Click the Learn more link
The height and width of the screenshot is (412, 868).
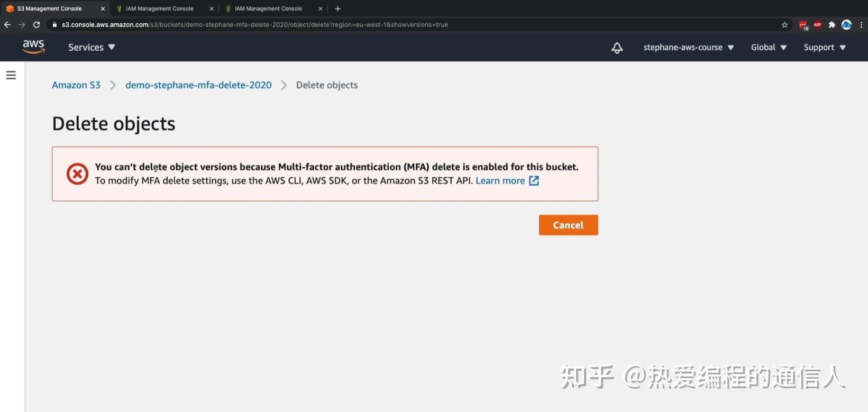[x=500, y=180]
